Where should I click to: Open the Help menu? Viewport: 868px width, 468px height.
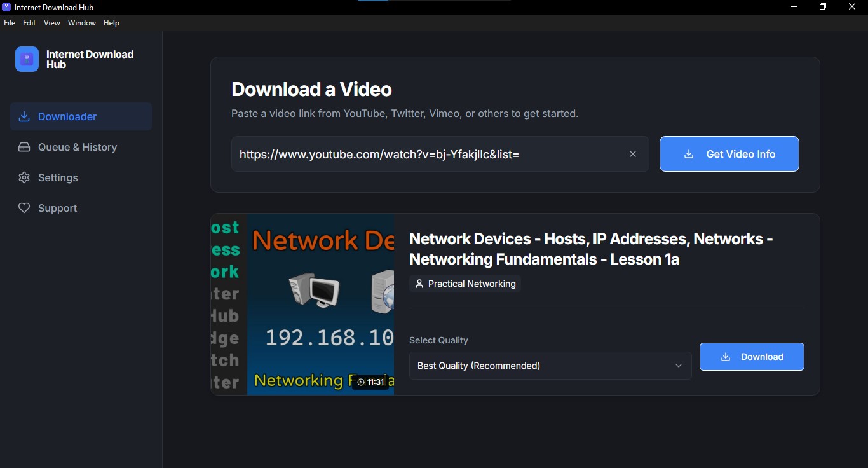coord(111,22)
